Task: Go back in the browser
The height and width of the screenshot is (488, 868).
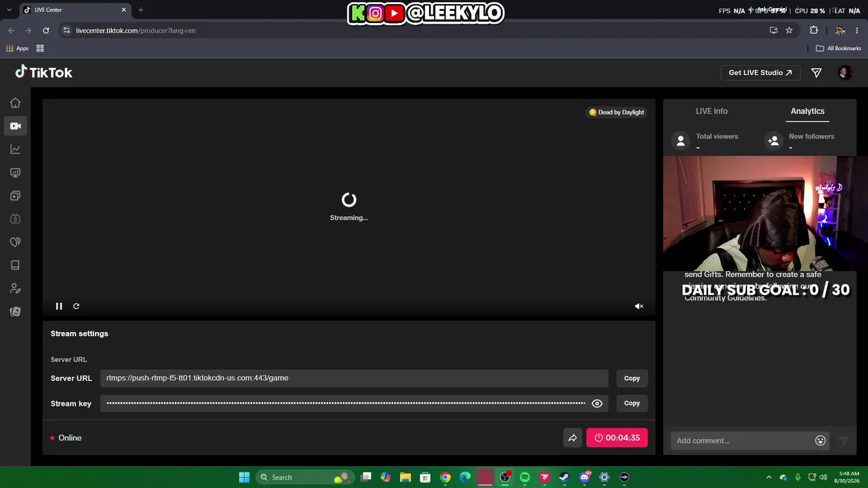Action: point(11,30)
